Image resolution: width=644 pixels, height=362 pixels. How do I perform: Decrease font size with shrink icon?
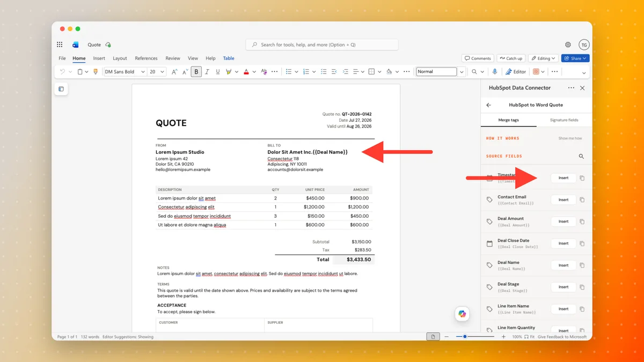(x=185, y=71)
